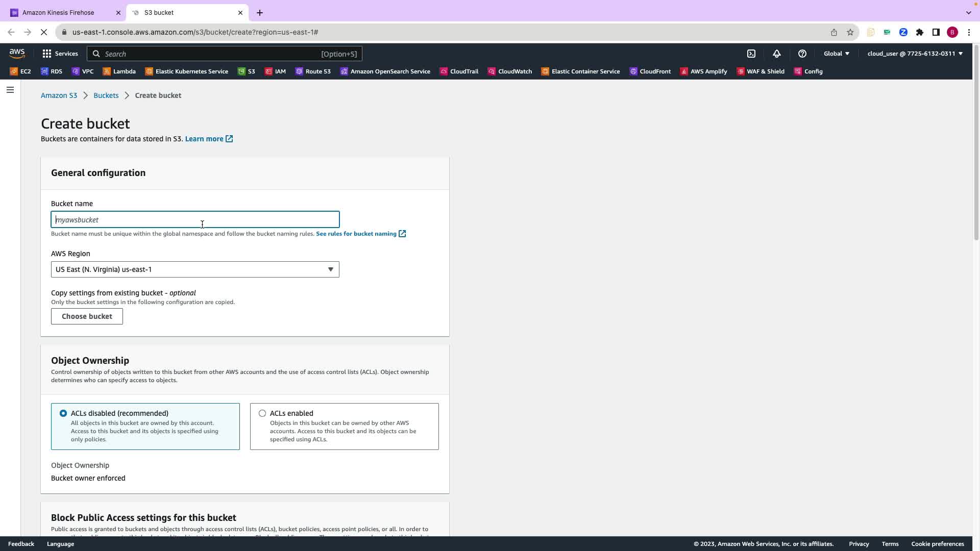Click the Bucket name input field
Image resolution: width=980 pixels, height=551 pixels.
pyautogui.click(x=195, y=220)
